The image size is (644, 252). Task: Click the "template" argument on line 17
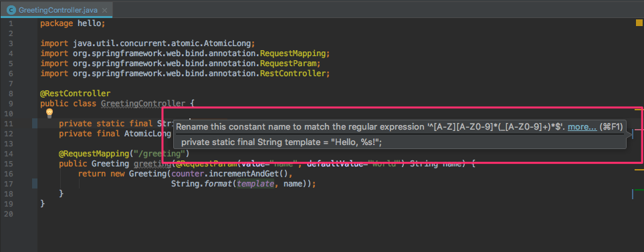[x=255, y=184]
